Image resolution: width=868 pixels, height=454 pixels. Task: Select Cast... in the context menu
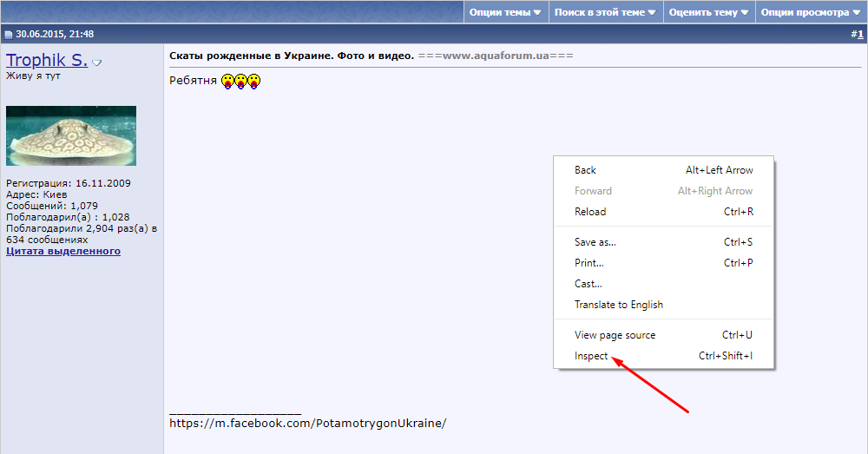(x=588, y=284)
